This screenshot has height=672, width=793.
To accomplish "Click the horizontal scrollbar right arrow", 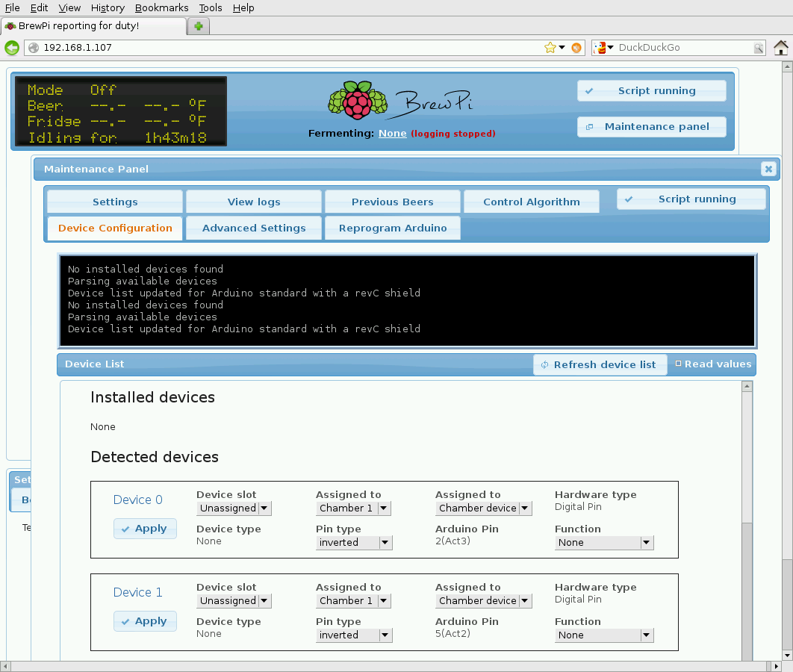I will [777, 667].
